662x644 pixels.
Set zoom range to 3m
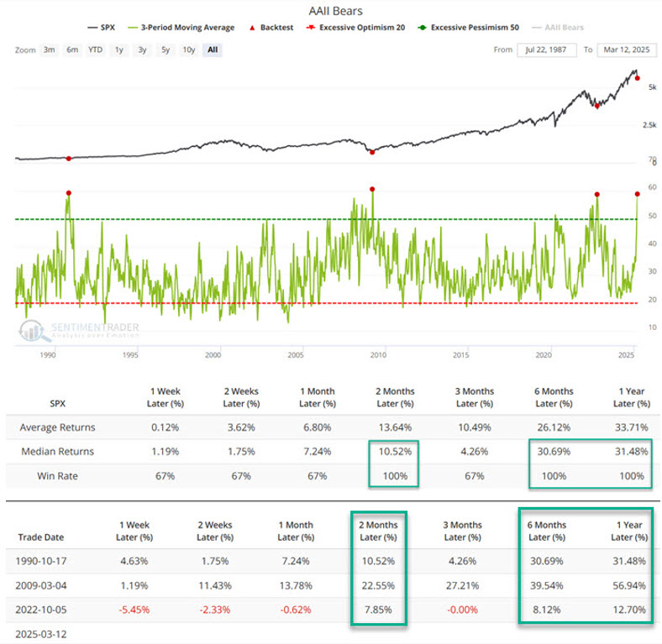click(x=50, y=50)
